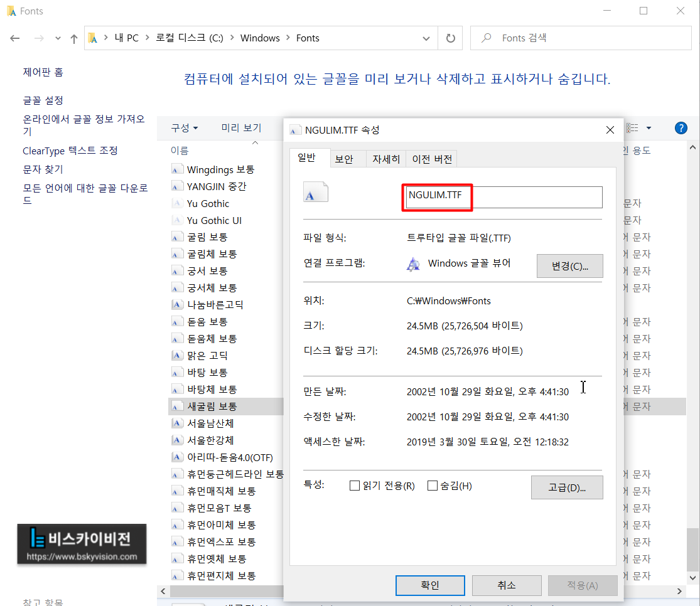This screenshot has width=700, height=606.
Task: Open the 구성 dropdown menu
Action: click(x=185, y=127)
